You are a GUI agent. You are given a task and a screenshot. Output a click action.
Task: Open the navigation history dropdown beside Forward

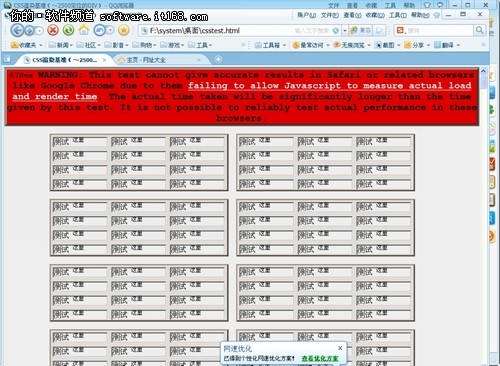(x=40, y=31)
